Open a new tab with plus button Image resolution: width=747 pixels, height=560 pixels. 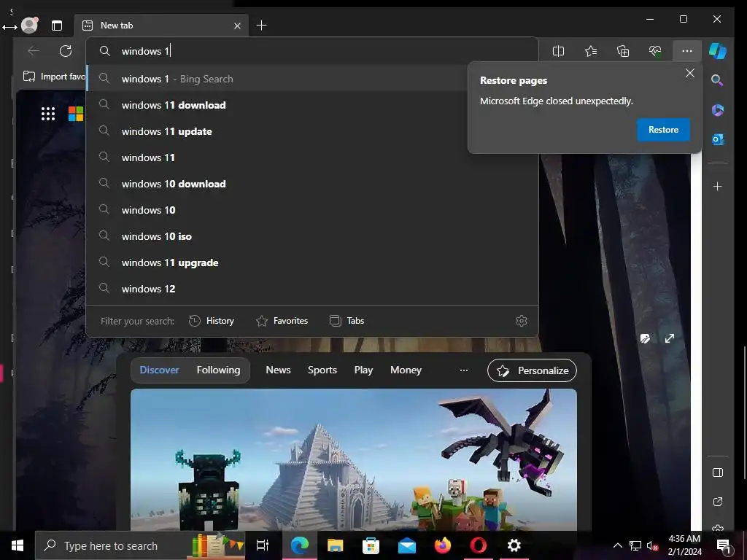click(262, 26)
